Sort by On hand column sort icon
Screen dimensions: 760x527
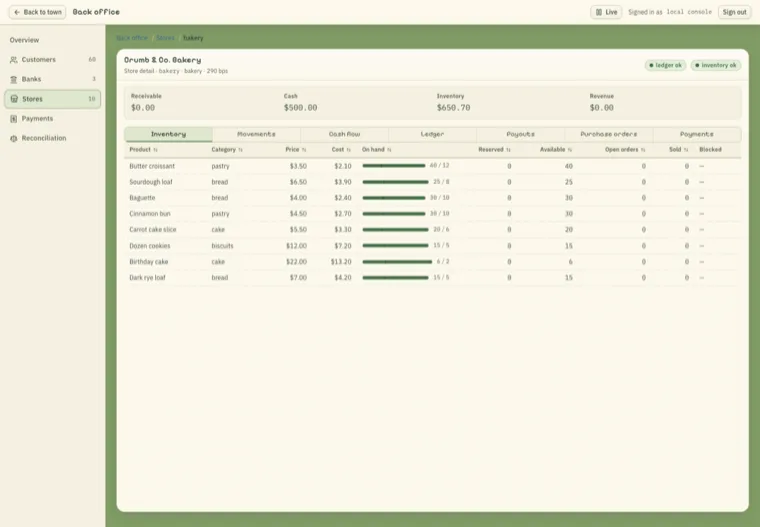click(x=389, y=150)
